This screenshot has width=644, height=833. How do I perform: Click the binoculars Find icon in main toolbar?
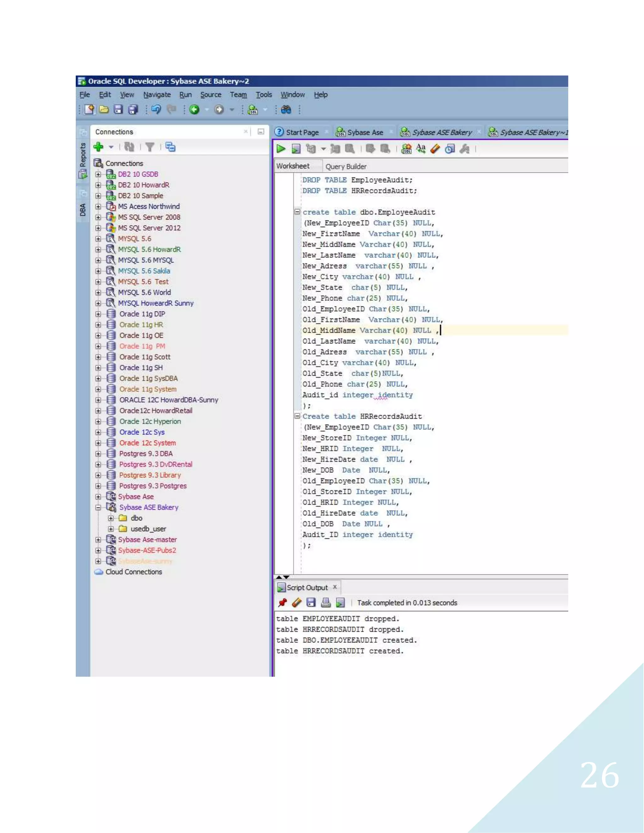286,110
